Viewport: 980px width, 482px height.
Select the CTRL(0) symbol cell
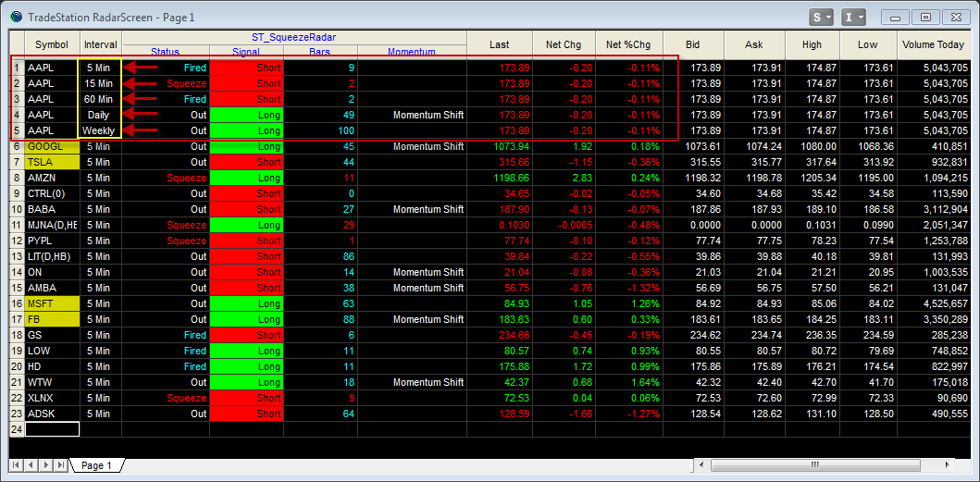(x=53, y=193)
